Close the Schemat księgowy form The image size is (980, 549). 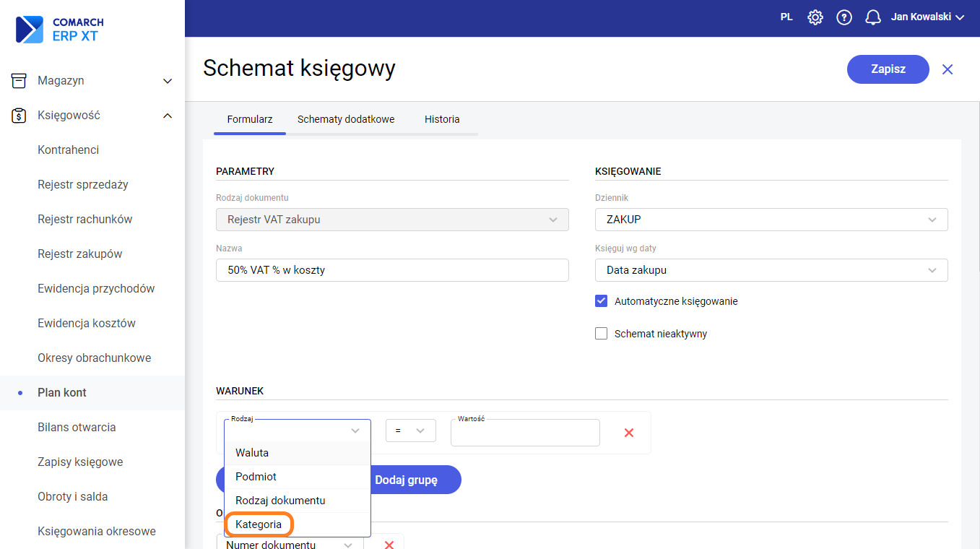(x=948, y=69)
